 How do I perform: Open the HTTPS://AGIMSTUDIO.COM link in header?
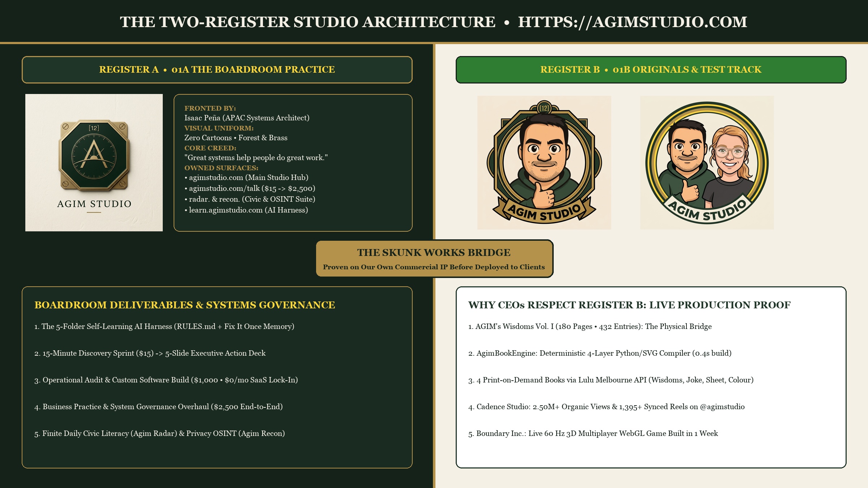coord(633,22)
